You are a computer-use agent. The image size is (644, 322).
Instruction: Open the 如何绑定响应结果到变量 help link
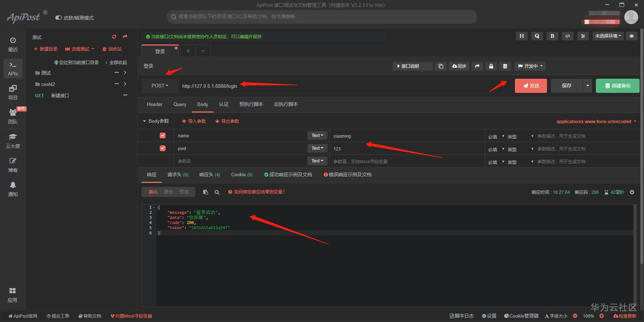(x=256, y=192)
